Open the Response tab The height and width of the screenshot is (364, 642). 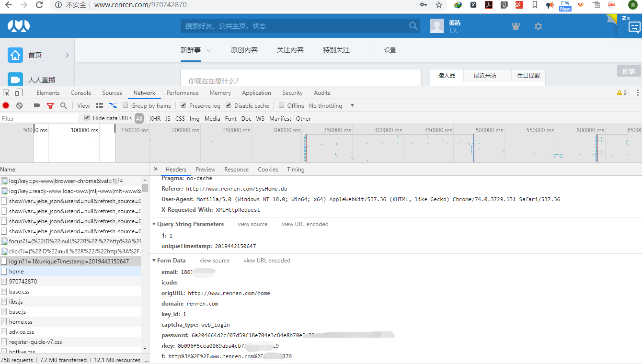237,170
